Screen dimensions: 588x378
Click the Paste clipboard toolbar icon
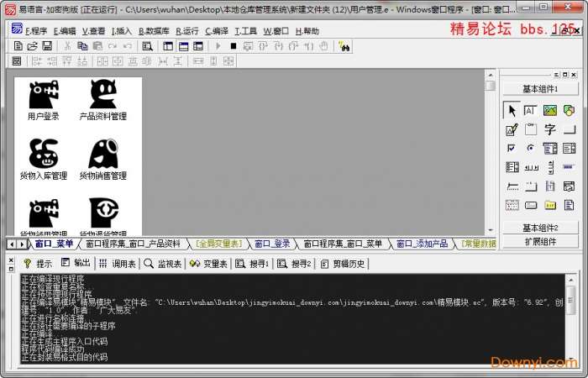coord(97,46)
